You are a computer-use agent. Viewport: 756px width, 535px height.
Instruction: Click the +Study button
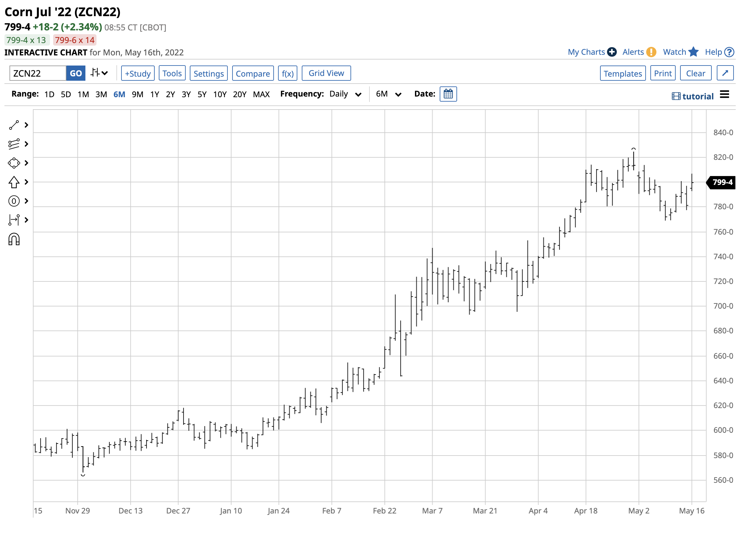[138, 73]
